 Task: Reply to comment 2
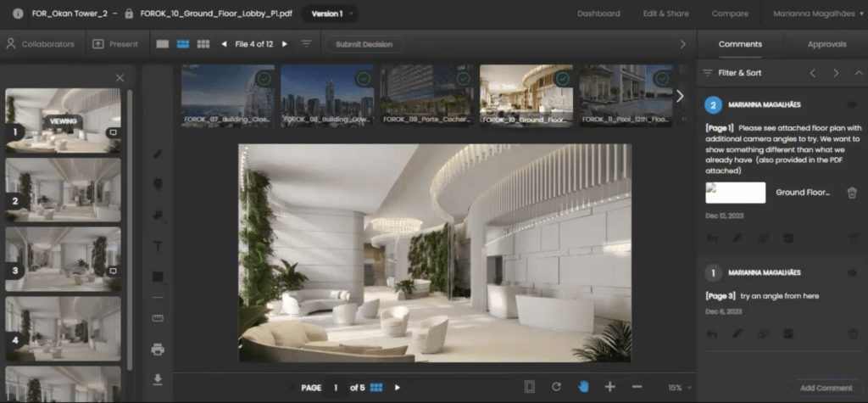click(x=712, y=238)
